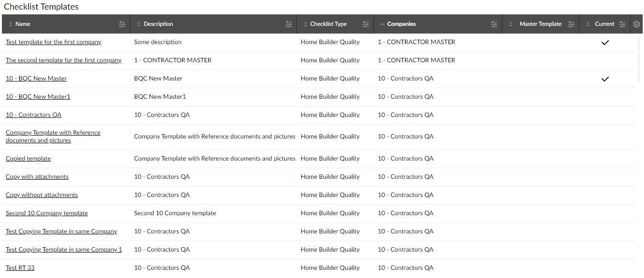
Task: Toggle sort arrows on Name column
Action: click(x=11, y=24)
